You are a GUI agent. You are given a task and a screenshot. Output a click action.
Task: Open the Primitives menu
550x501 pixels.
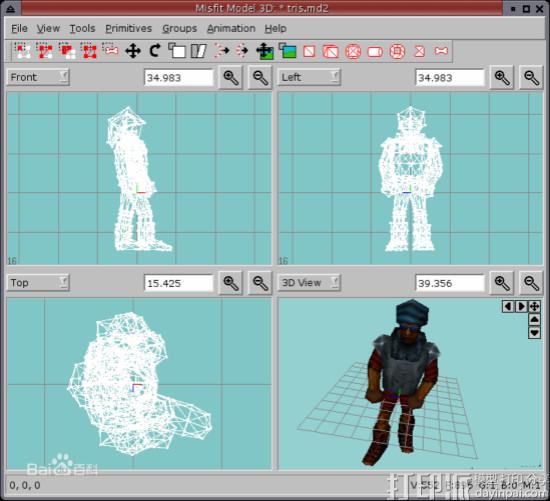tap(128, 28)
